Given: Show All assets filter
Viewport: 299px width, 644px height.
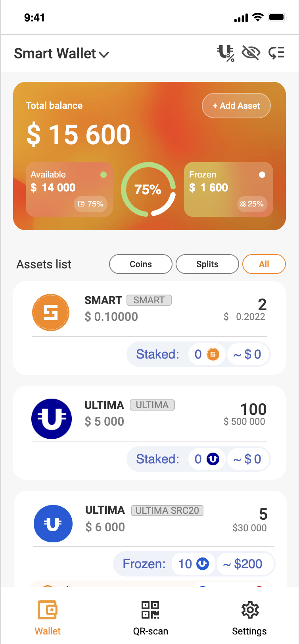Looking at the screenshot, I should pyautogui.click(x=264, y=264).
